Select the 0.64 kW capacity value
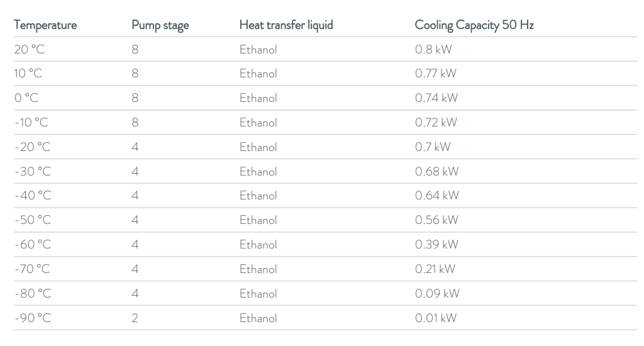 tap(436, 196)
